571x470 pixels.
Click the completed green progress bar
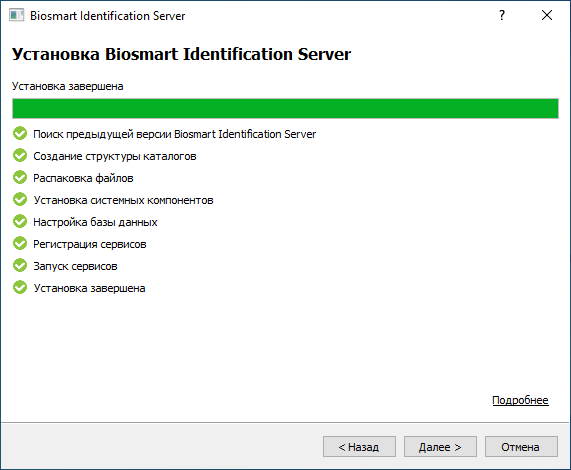(x=286, y=108)
